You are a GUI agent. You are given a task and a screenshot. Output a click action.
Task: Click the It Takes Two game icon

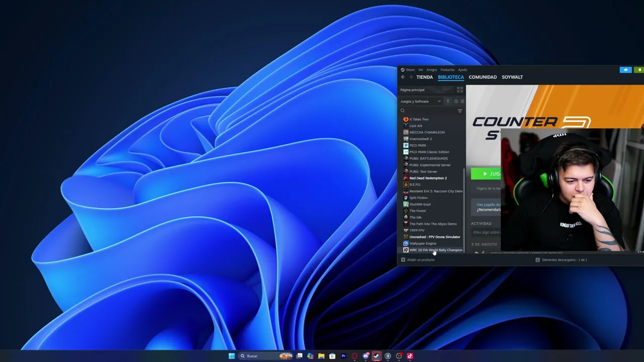pos(406,119)
